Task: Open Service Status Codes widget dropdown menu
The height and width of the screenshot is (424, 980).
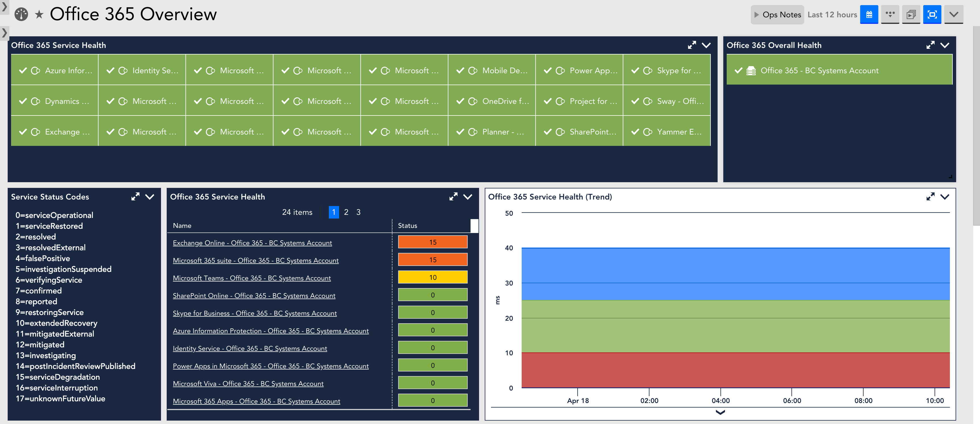Action: click(150, 197)
